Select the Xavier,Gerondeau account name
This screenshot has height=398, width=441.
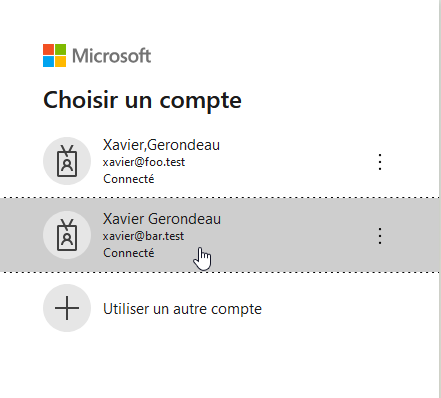pos(161,145)
